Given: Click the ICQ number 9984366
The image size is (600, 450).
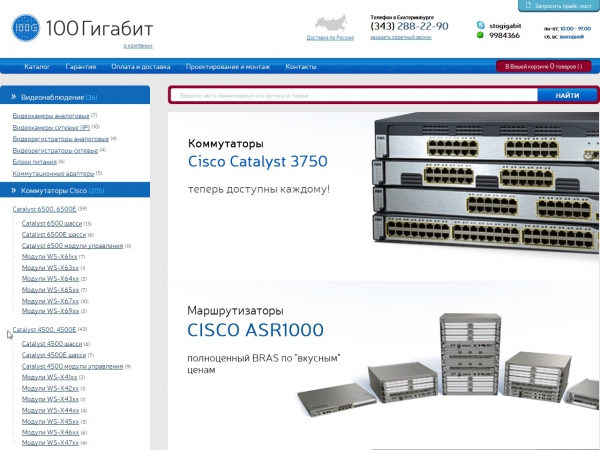Looking at the screenshot, I should [x=504, y=35].
